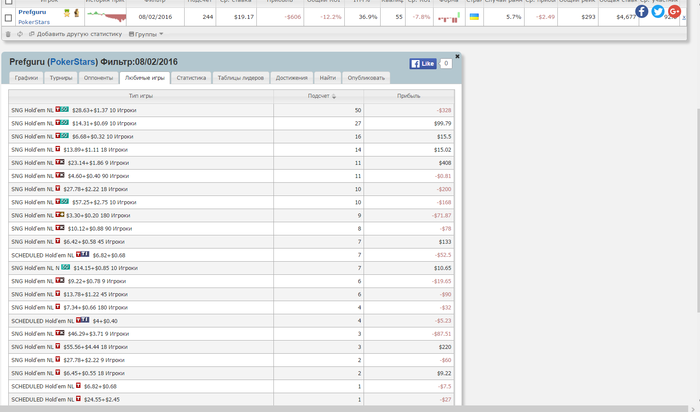Select profit cell $408
The height and width of the screenshot is (412, 700).
tap(409, 162)
